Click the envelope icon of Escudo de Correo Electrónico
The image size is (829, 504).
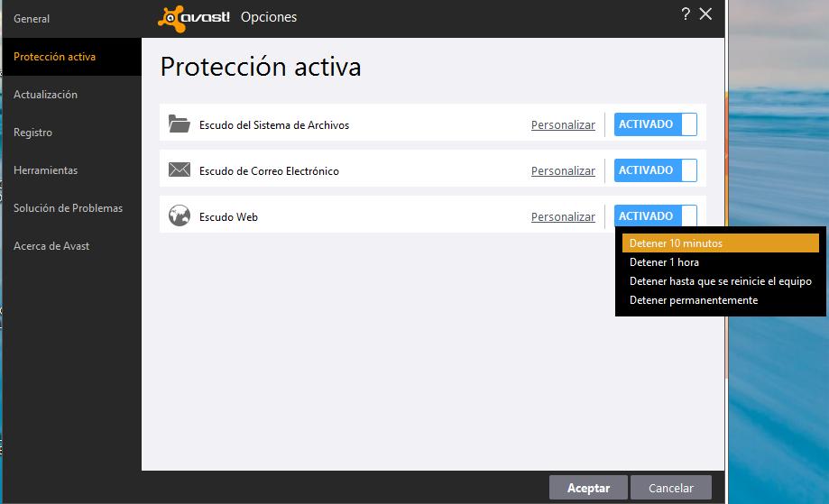[x=180, y=170]
